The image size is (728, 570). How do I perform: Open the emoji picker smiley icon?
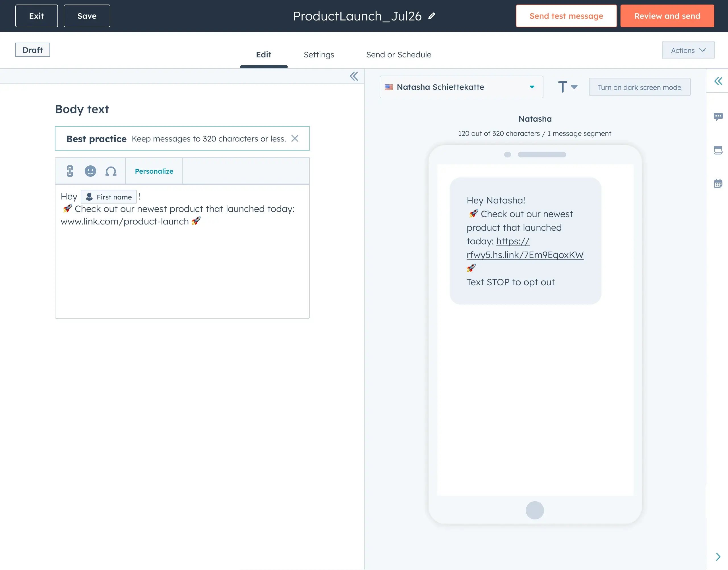coord(90,171)
